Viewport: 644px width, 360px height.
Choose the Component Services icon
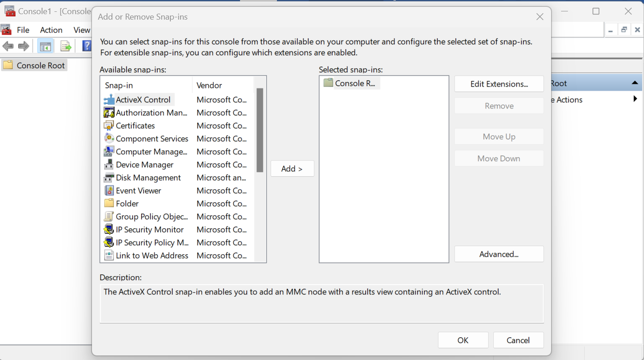109,139
